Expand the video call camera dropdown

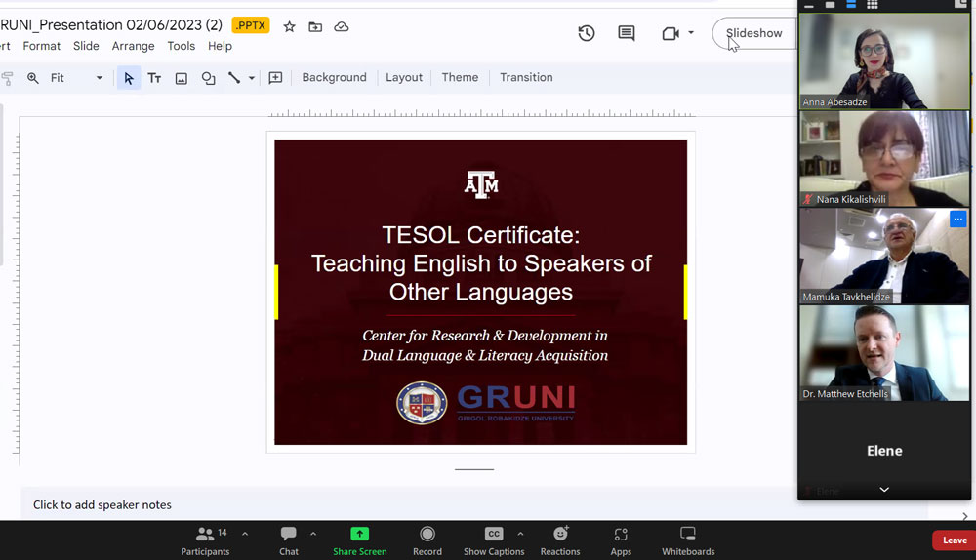[691, 33]
